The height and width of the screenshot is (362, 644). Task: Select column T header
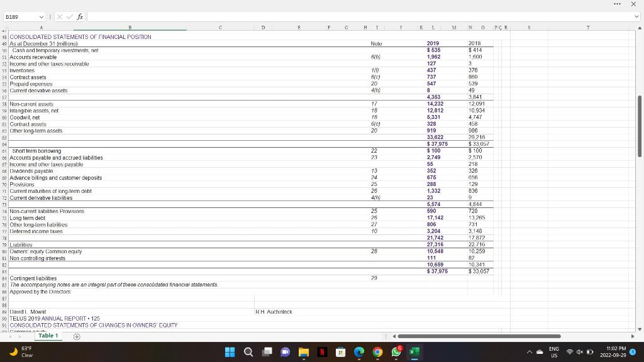(588, 28)
